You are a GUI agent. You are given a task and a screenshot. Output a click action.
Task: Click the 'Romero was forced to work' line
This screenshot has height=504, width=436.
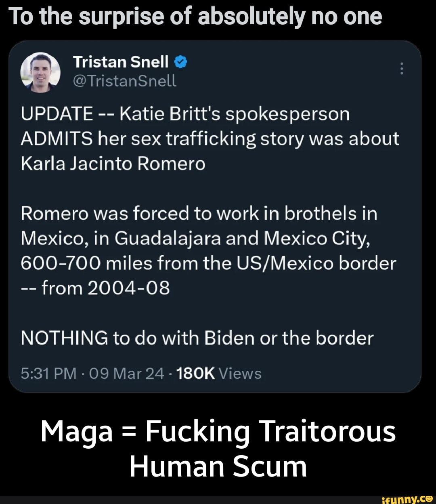point(198,214)
